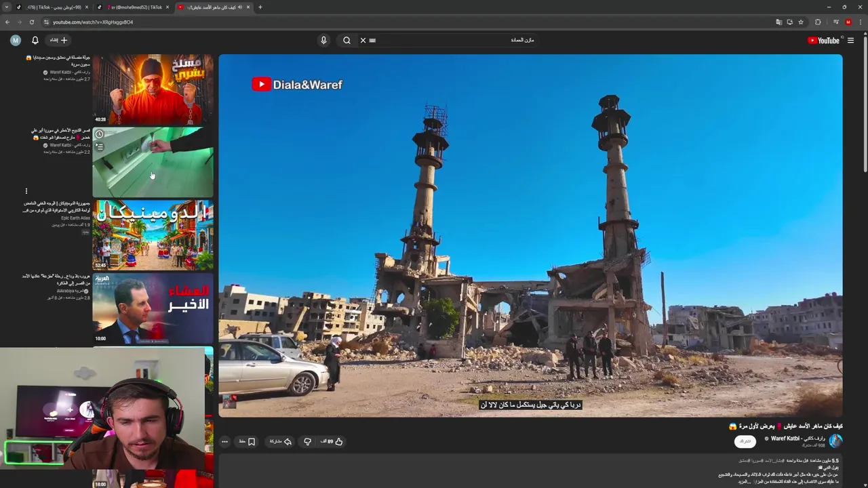Like the video with thumbs up

[x=332, y=441]
